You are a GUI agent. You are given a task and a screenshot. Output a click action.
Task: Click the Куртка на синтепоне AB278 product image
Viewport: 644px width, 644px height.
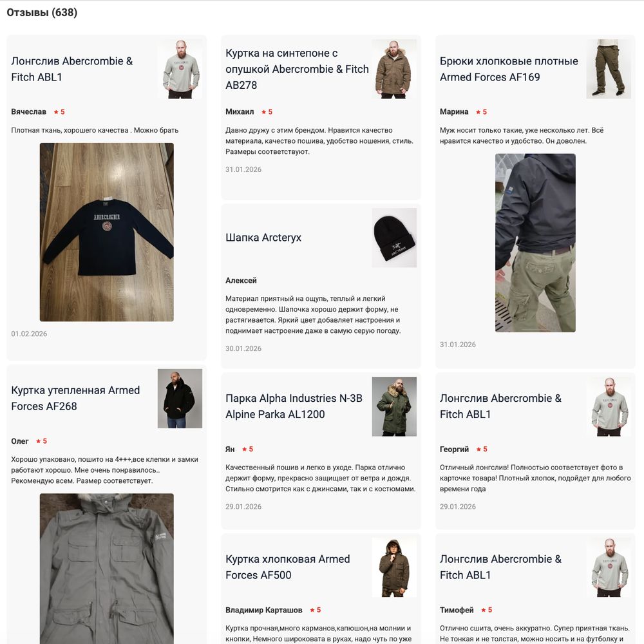tap(394, 69)
